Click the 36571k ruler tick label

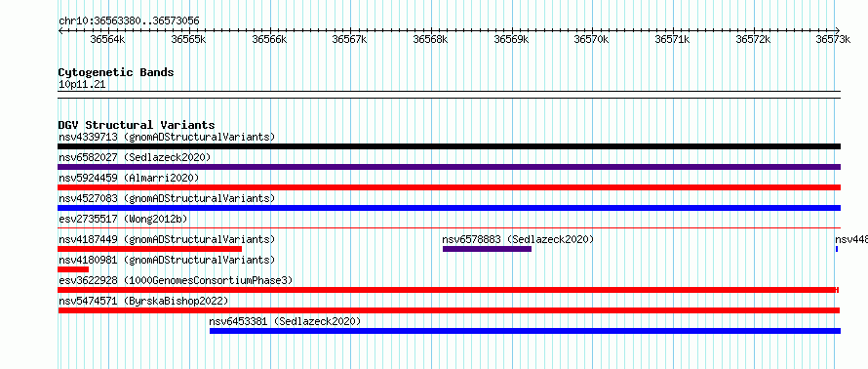point(673,39)
